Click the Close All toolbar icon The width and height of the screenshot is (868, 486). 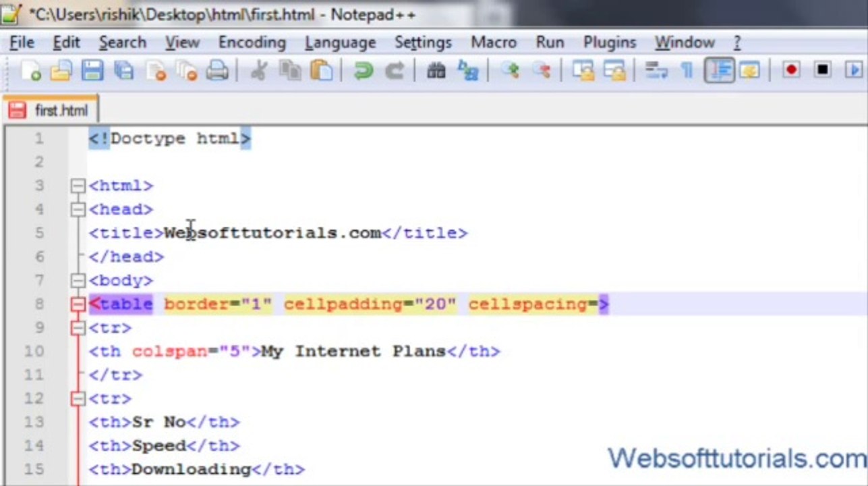click(x=186, y=70)
